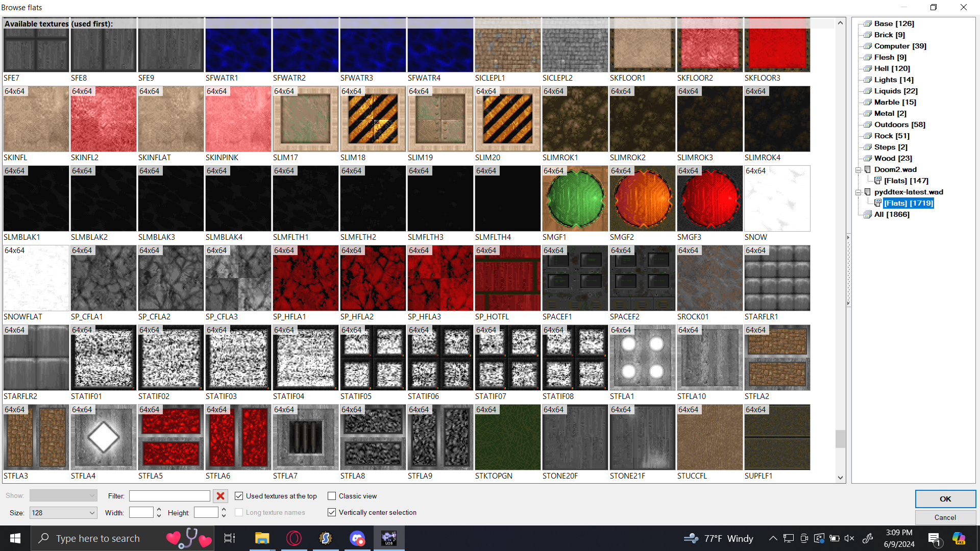Screen dimensions: 980x551
Task: Click the Filter text field
Action: click(169, 496)
